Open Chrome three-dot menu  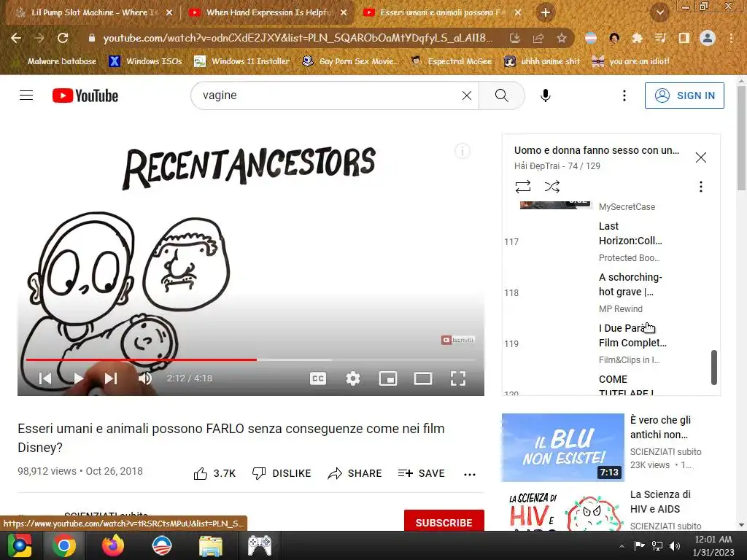(x=731, y=38)
